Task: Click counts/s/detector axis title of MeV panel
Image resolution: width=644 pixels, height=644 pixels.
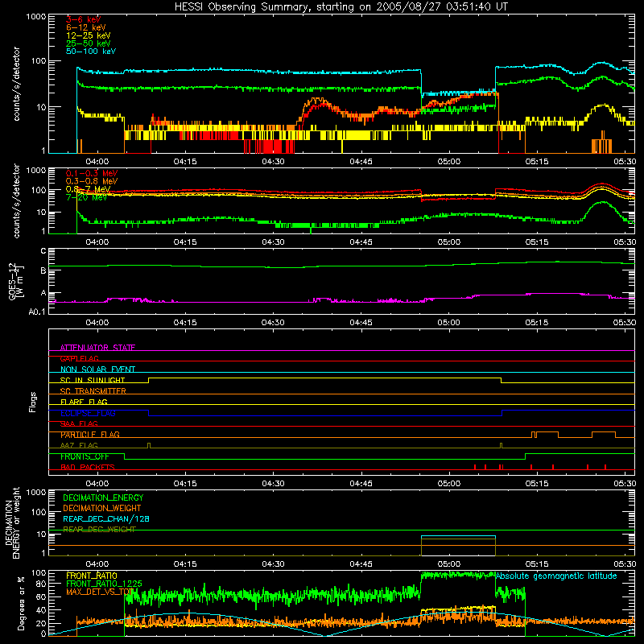Action: click(x=16, y=200)
